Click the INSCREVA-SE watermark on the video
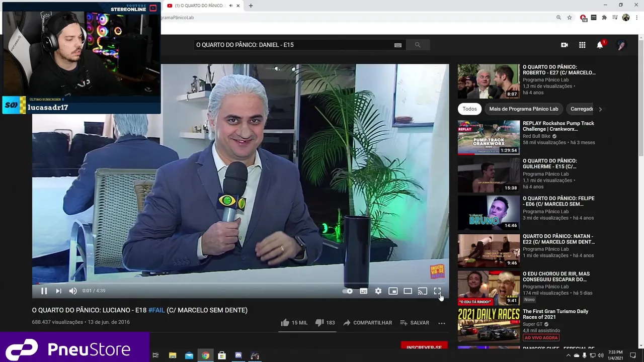 437,271
